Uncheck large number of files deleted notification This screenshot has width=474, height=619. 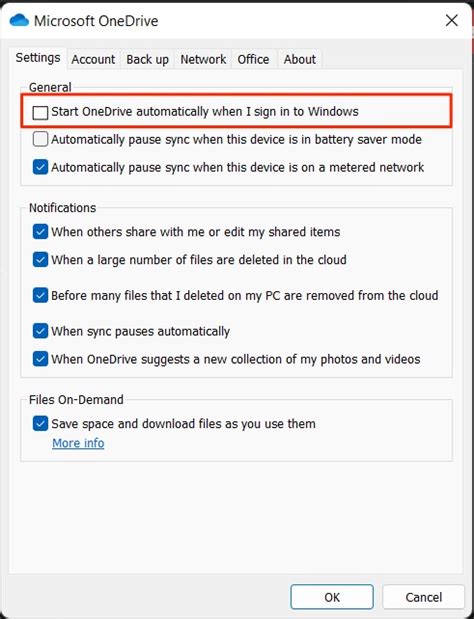[x=40, y=260]
